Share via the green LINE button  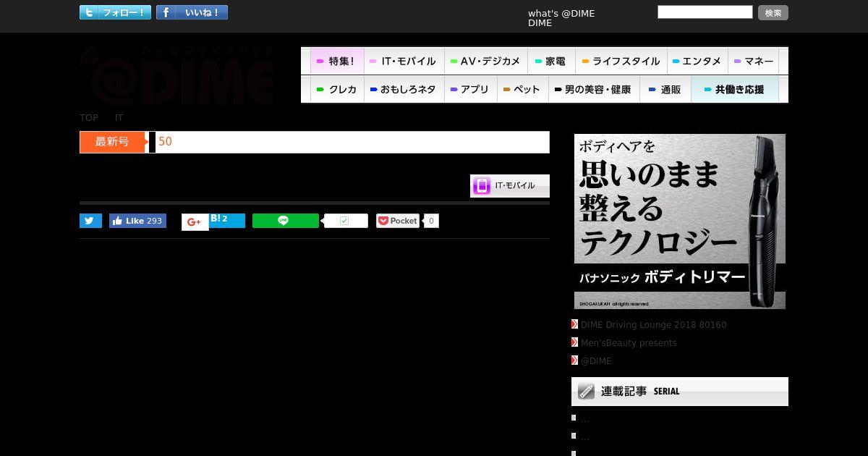pyautogui.click(x=285, y=221)
